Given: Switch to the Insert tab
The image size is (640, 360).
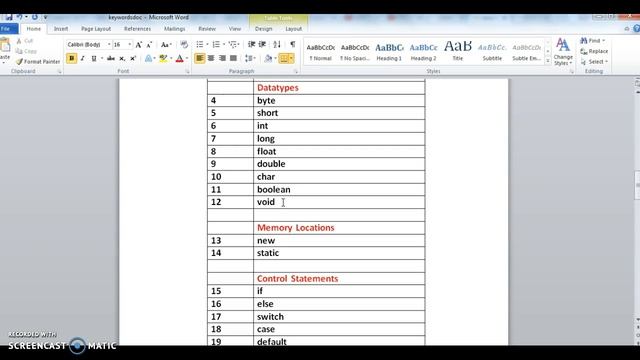Looking at the screenshot, I should point(61,29).
